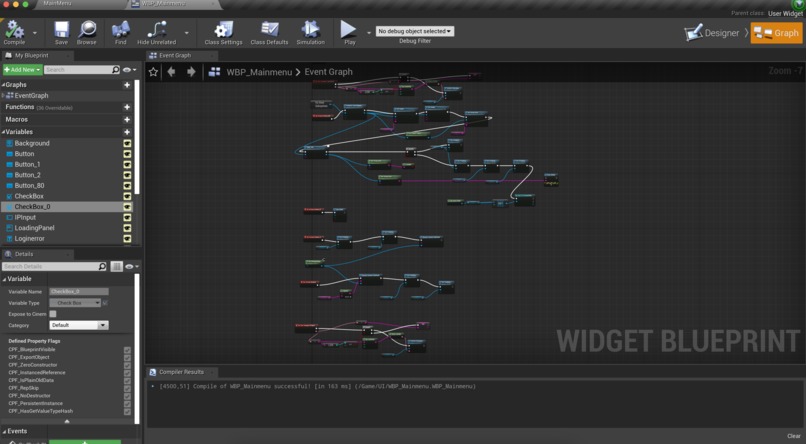Go forward with the right arrow
The width and height of the screenshot is (806, 444).
[x=191, y=72]
